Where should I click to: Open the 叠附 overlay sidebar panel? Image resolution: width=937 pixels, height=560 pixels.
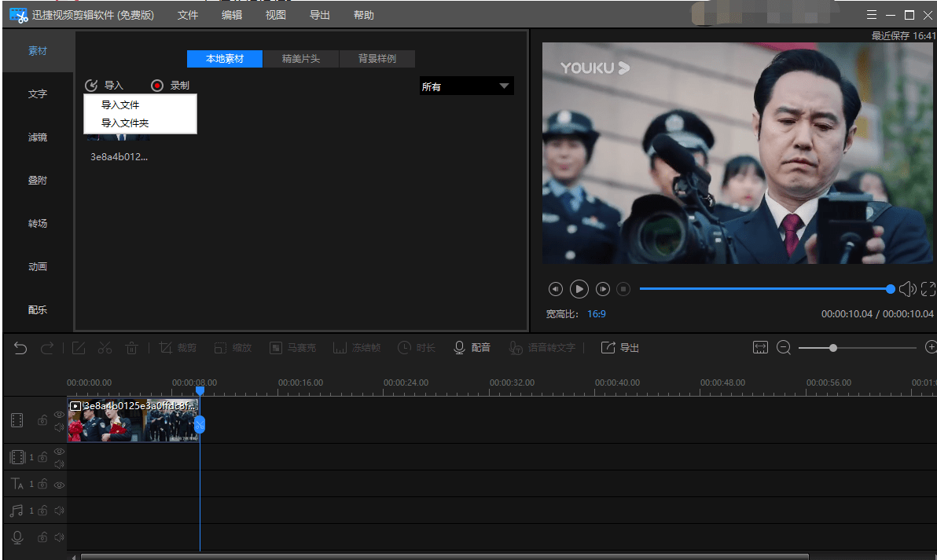click(38, 181)
